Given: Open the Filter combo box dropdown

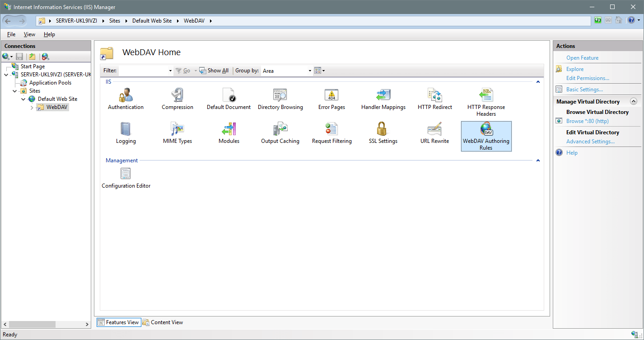Looking at the screenshot, I should point(170,71).
